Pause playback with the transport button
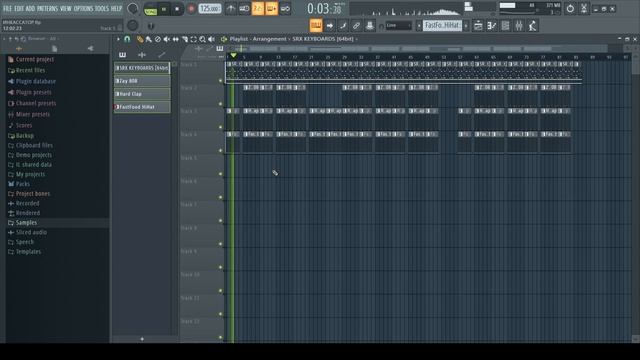 (164, 9)
